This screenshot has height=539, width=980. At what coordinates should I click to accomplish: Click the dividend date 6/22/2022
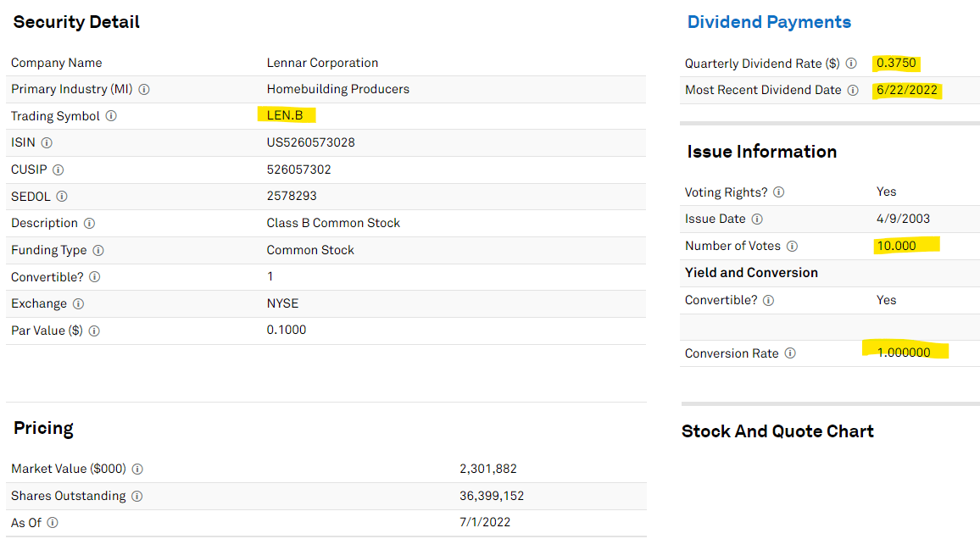(907, 89)
